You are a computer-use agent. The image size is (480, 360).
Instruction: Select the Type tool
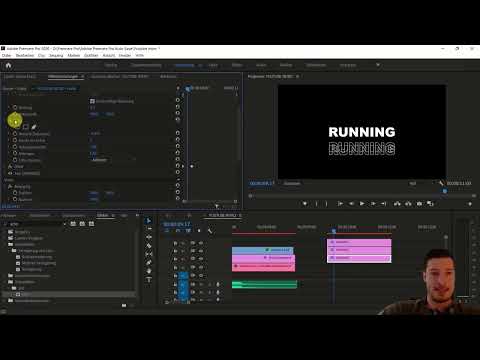pos(149,280)
